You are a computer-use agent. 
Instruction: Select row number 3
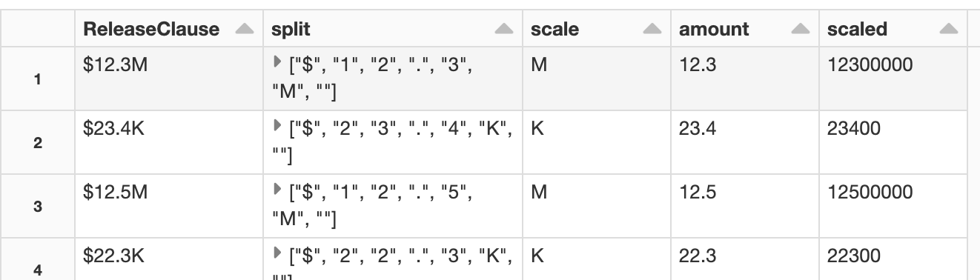click(39, 207)
